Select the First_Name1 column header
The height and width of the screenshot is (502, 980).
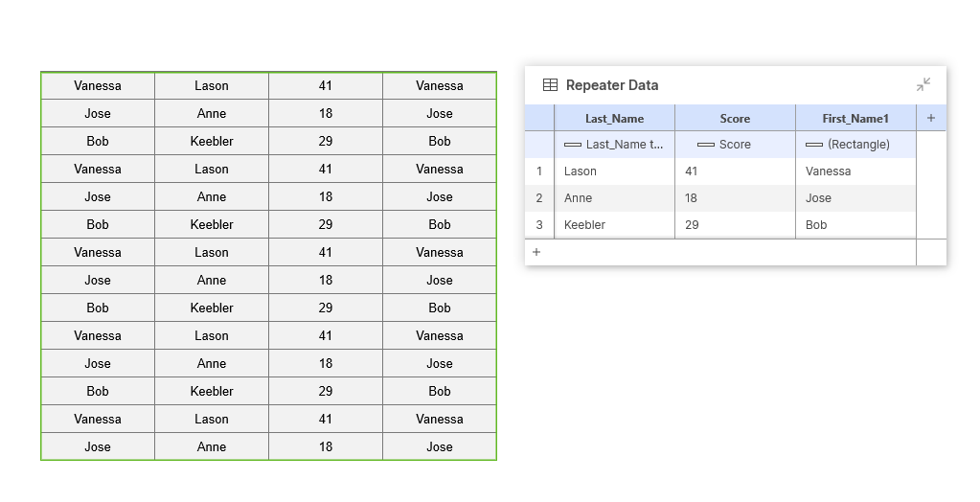click(x=855, y=118)
